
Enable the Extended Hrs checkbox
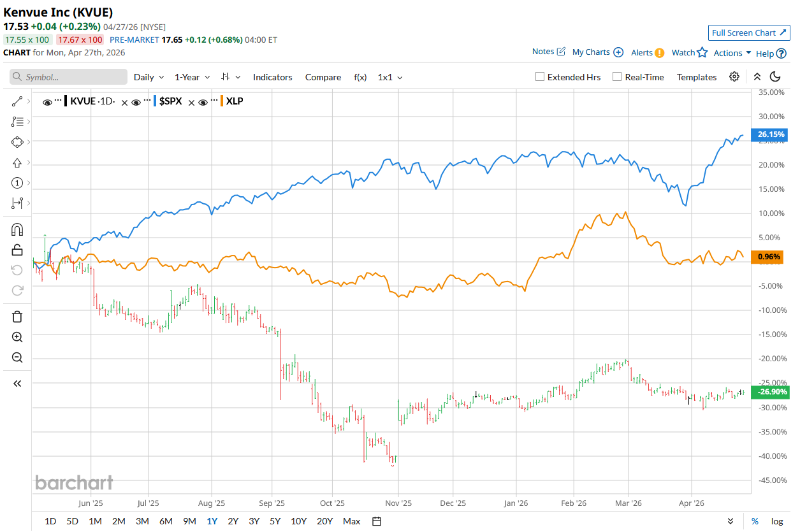[540, 77]
